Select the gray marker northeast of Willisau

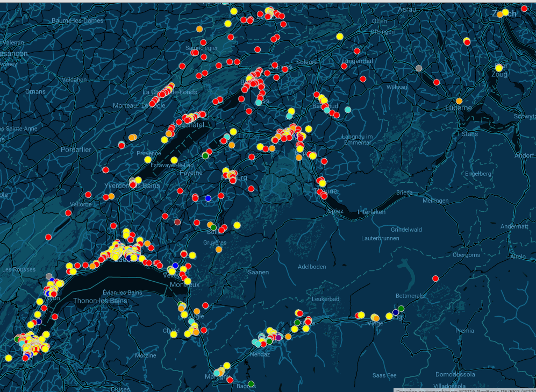click(419, 68)
